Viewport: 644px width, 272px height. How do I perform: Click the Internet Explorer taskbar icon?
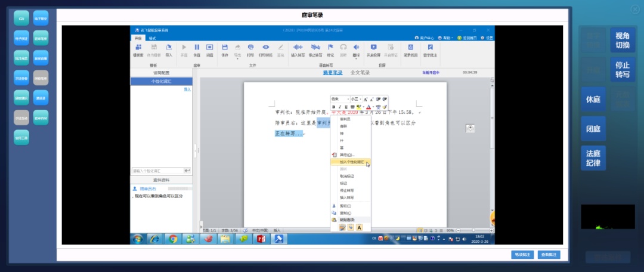[x=155, y=239]
